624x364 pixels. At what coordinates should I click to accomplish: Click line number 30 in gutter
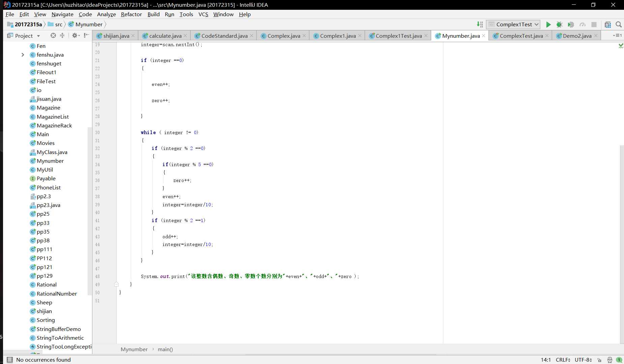click(97, 132)
